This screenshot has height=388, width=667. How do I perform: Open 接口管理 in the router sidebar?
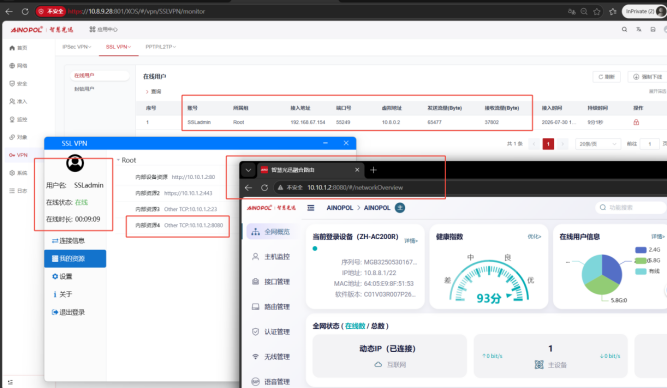coord(271,282)
